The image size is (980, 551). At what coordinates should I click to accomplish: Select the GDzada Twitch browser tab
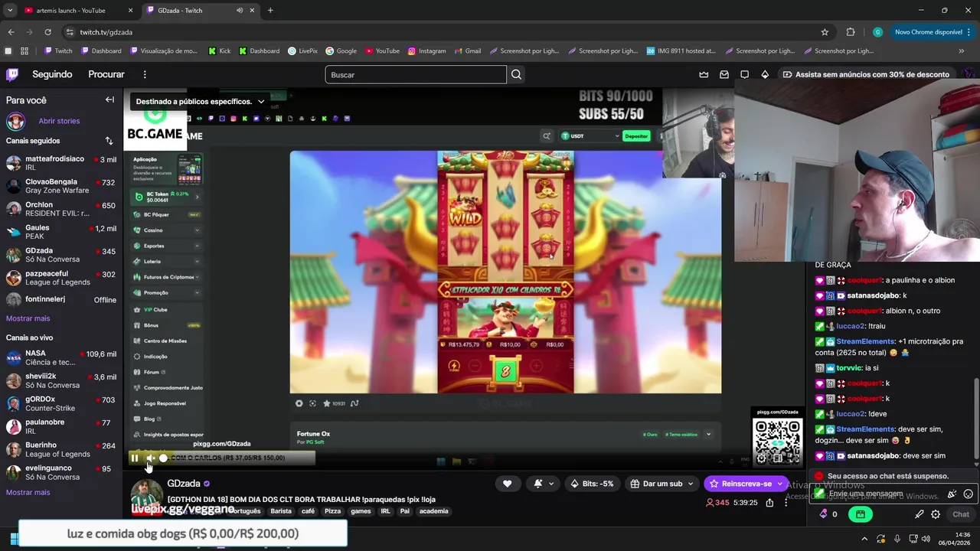click(x=201, y=11)
